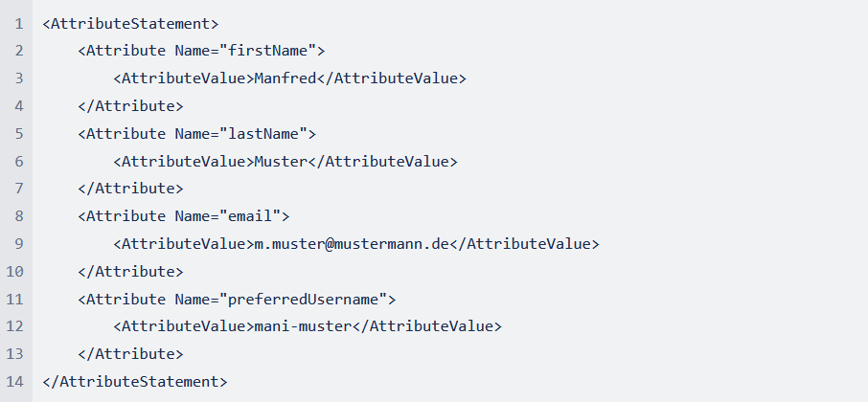Click line number 8 in the gutter
The width and height of the screenshot is (868, 402).
tap(18, 216)
